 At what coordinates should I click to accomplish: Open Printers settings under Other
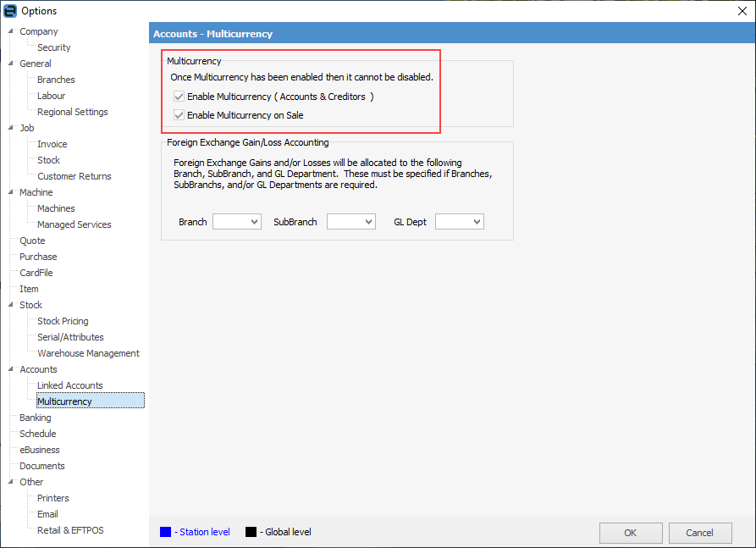(x=53, y=498)
